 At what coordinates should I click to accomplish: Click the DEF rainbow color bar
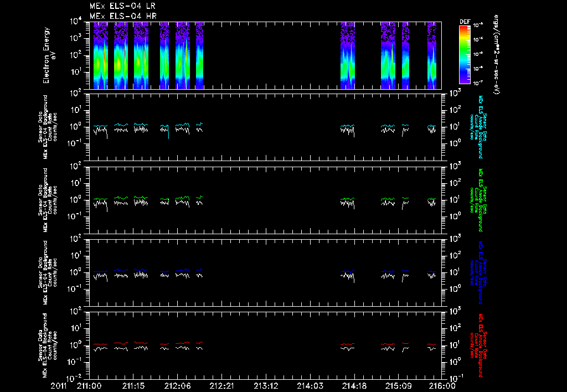(x=465, y=55)
